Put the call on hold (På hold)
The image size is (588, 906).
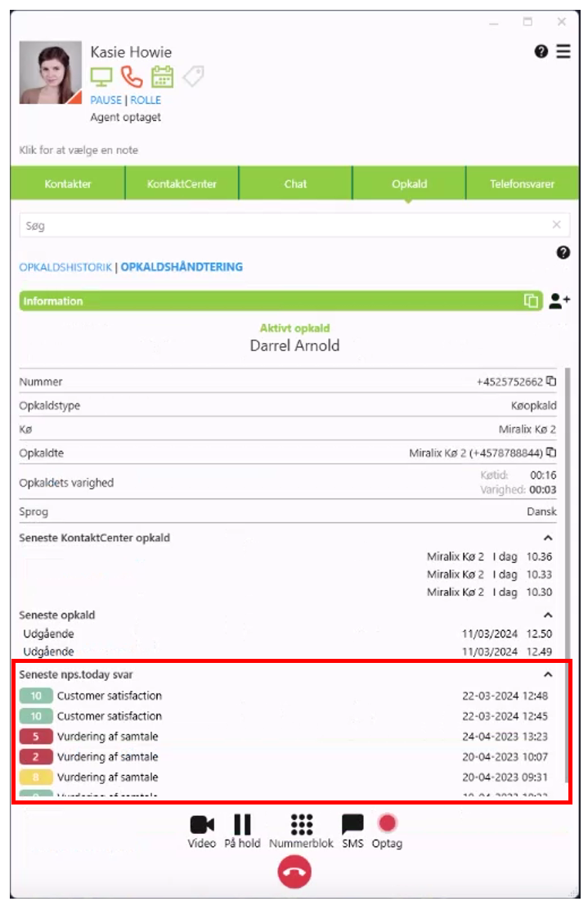242,825
